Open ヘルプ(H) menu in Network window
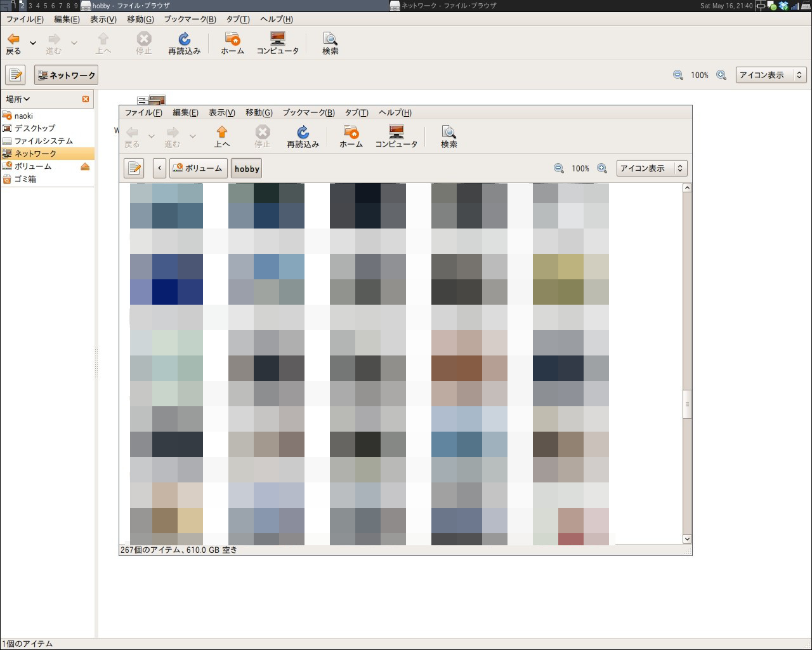 coord(276,19)
